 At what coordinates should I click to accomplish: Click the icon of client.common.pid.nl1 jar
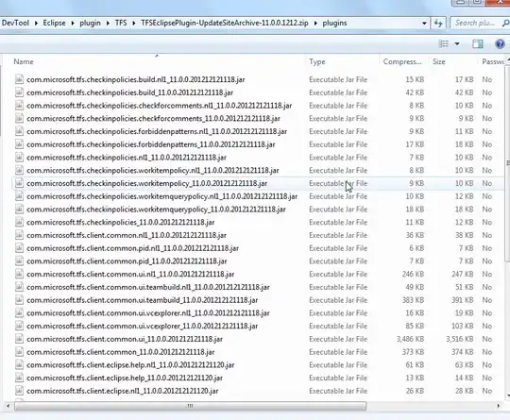19,248
